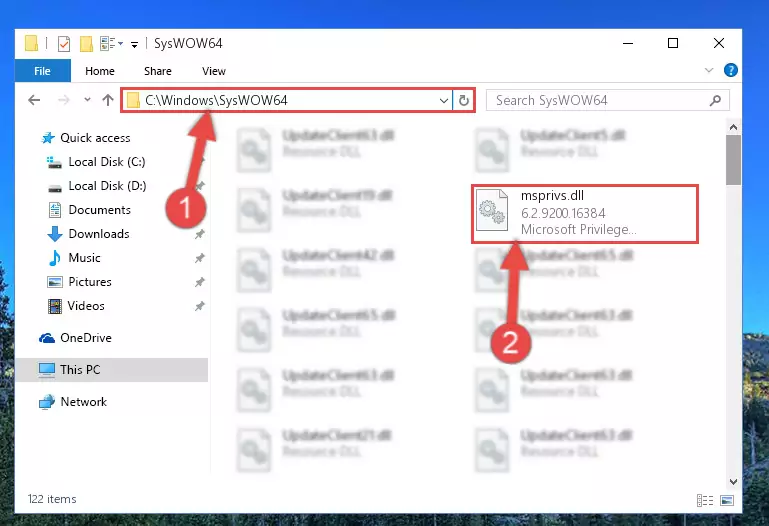Viewport: 769px width, 526px height.
Task: Click the scrollbar down arrow
Action: point(733,481)
